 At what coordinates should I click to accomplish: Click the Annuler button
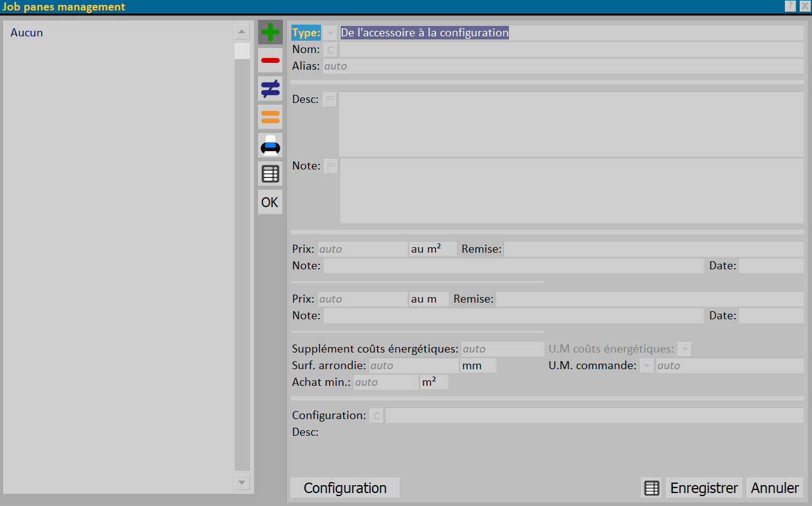775,488
